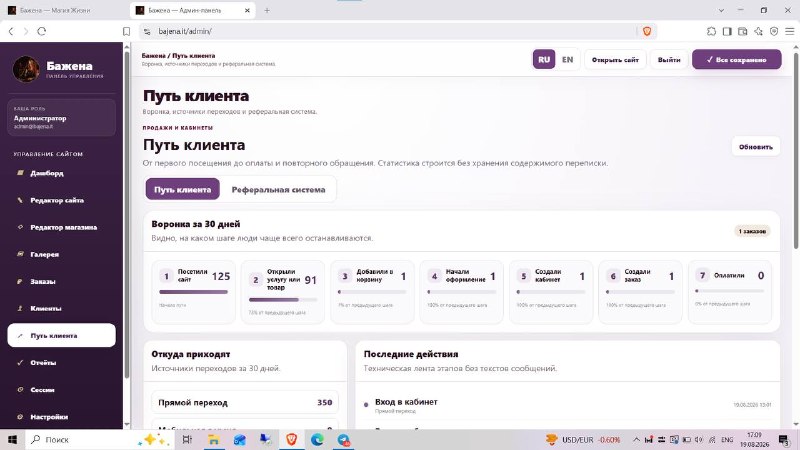Show hidden system tray icons chevron

[636, 439]
